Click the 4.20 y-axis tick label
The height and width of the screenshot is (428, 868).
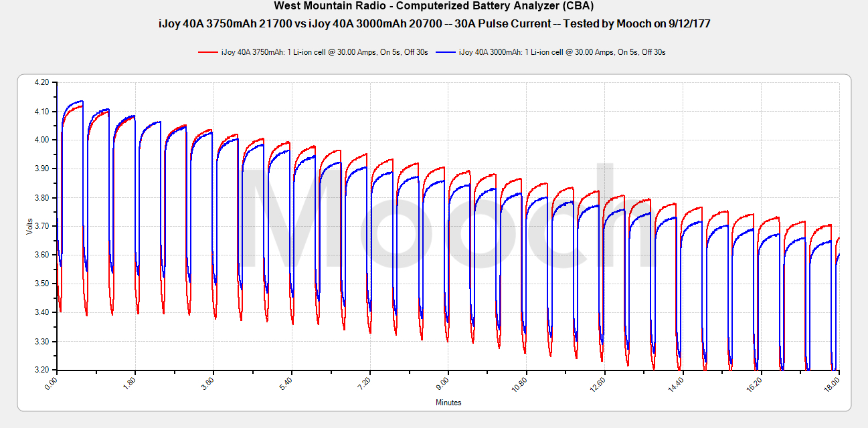(41, 82)
